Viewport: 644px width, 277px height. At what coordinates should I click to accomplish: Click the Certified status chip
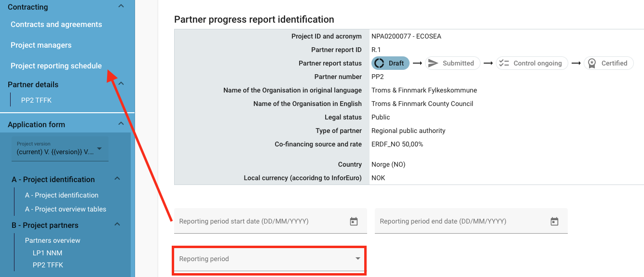coord(608,63)
